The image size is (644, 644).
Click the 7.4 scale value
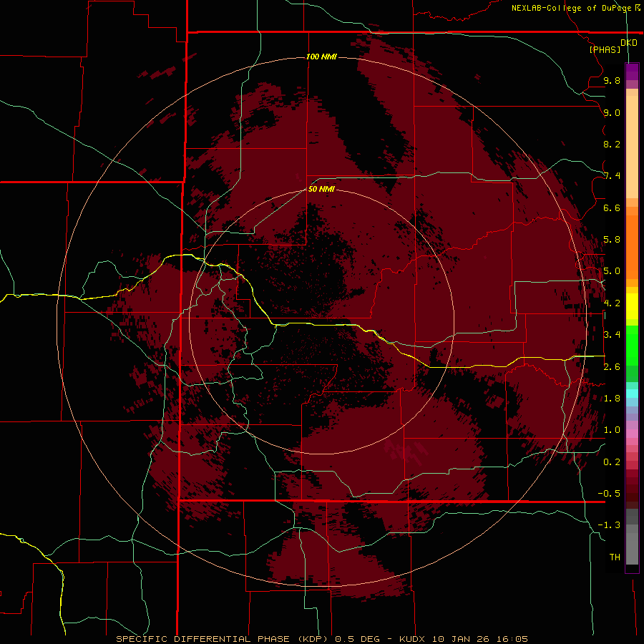point(612,176)
